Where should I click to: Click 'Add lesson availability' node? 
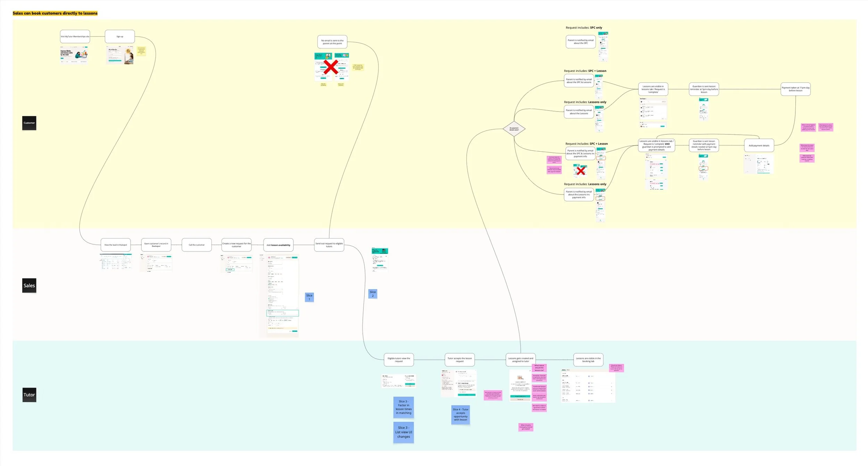[x=278, y=245]
